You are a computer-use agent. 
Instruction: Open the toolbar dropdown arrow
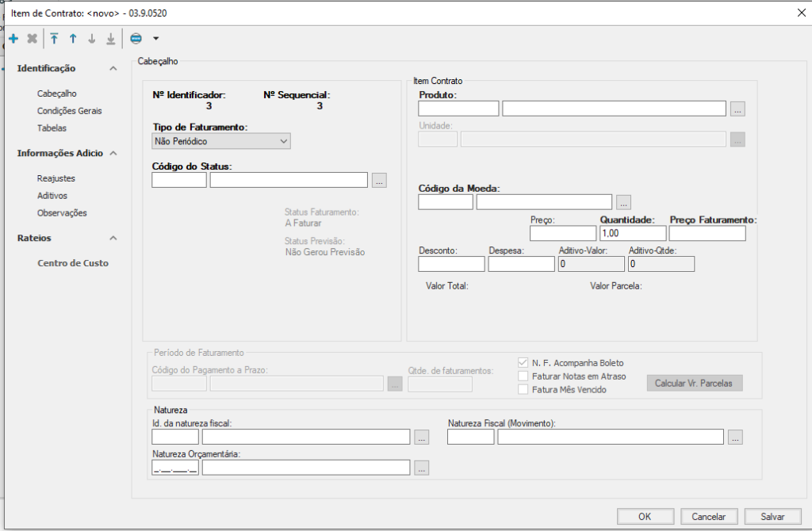(x=155, y=38)
